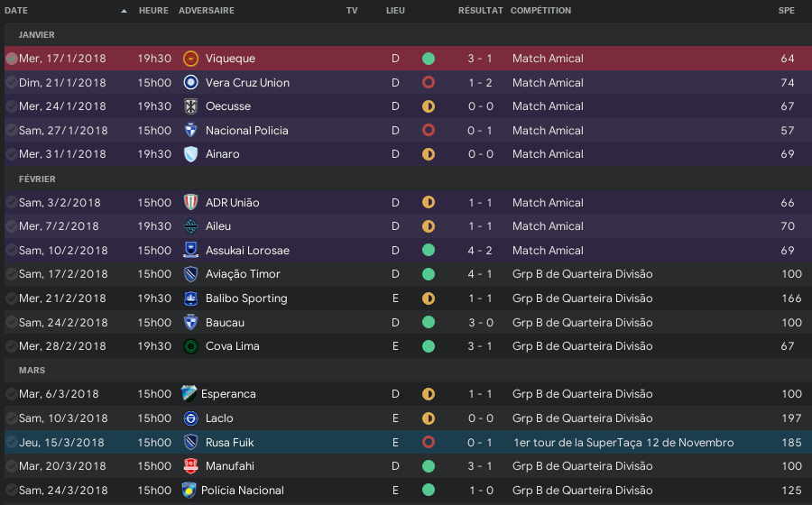Image resolution: width=812 pixels, height=505 pixels.
Task: Open the Balibo Sporting team link
Action: pyautogui.click(x=246, y=298)
